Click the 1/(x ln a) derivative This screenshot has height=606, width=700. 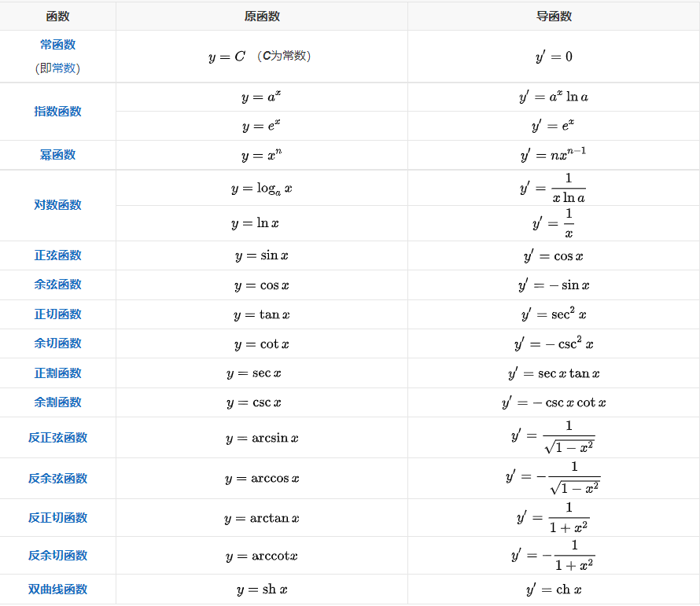553,189
